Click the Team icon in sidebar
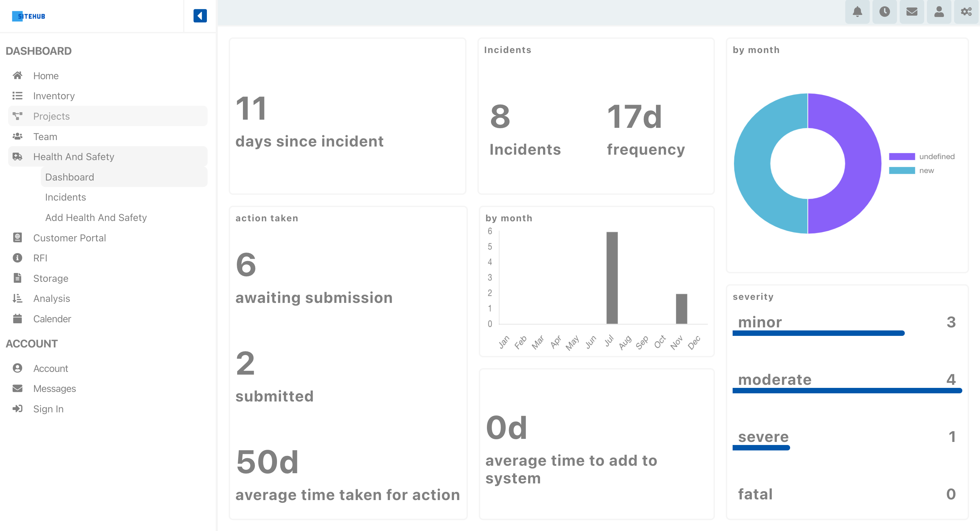 click(x=17, y=136)
